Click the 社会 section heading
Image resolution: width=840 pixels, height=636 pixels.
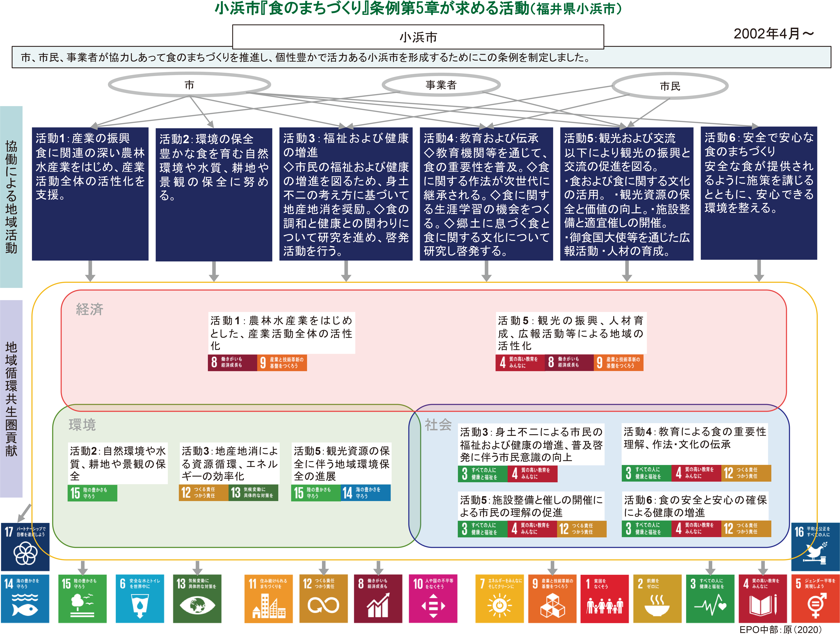pos(438,424)
